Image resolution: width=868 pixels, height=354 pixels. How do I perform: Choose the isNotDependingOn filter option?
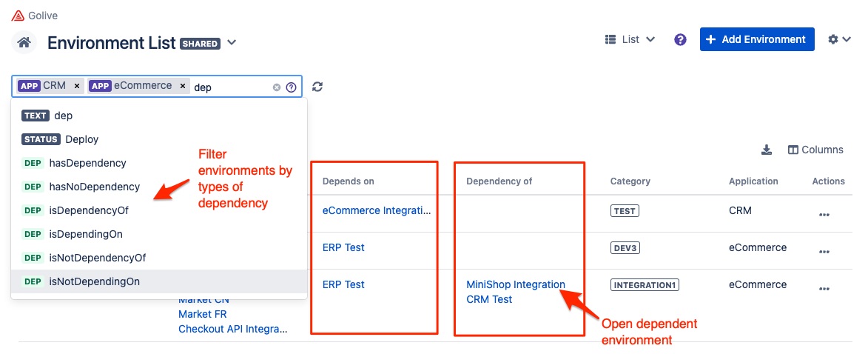coord(94,281)
